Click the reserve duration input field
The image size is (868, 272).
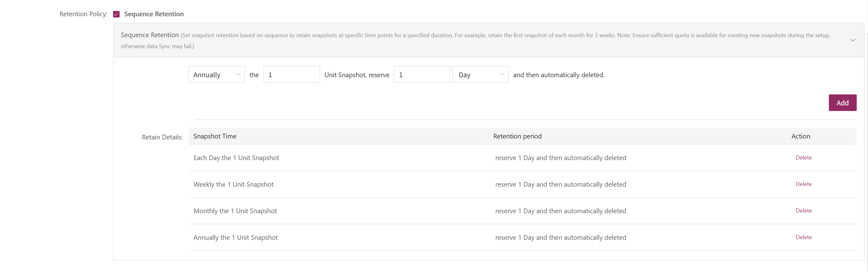tap(422, 74)
